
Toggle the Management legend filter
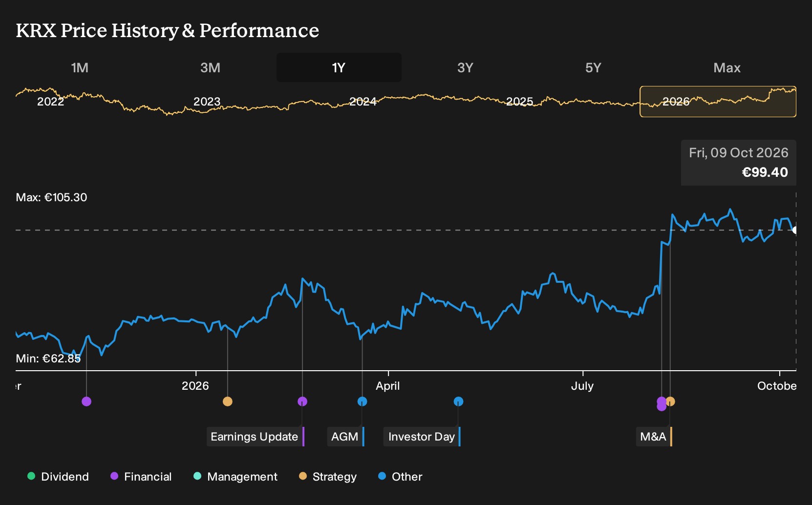point(235,477)
